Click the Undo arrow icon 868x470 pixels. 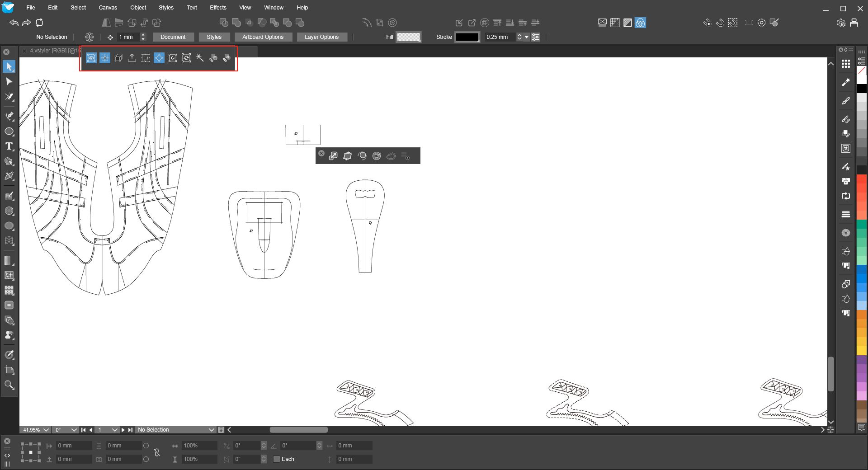[x=14, y=23]
